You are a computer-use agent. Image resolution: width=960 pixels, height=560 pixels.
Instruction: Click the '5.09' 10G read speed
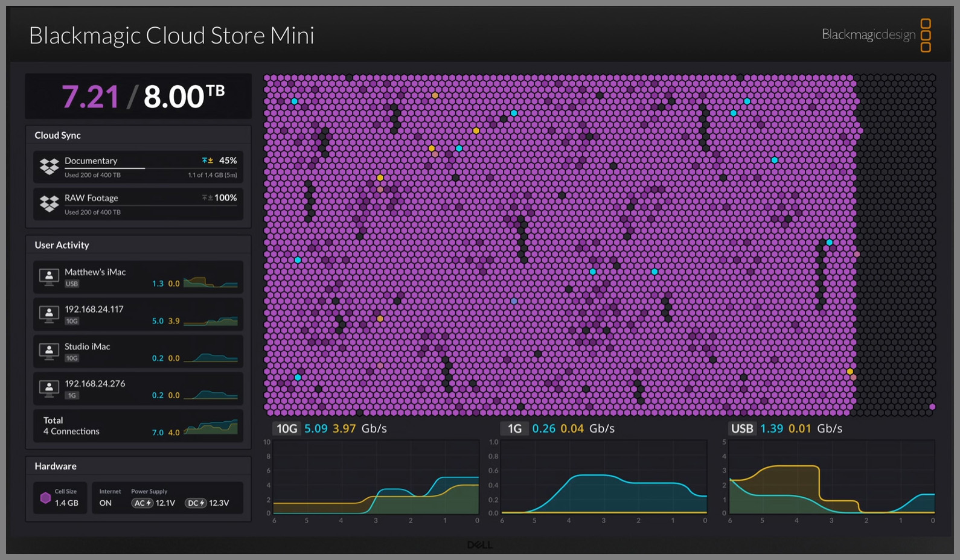[316, 428]
